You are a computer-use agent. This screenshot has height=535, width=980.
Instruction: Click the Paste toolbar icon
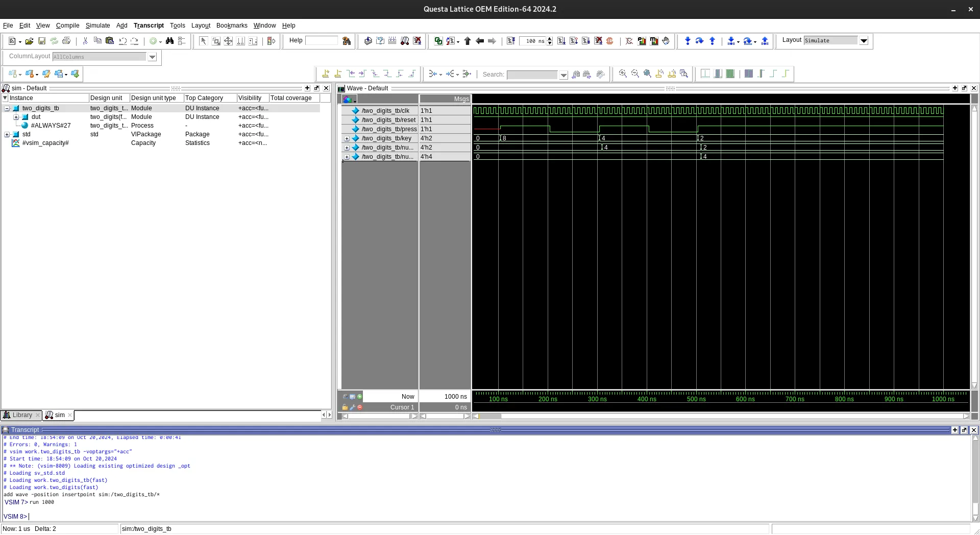click(x=109, y=41)
